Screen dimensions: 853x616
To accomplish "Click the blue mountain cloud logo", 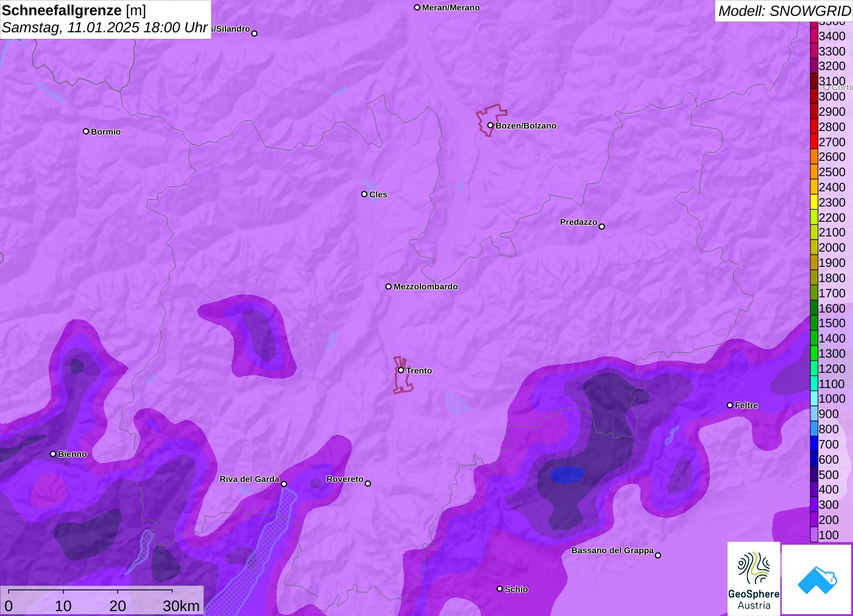I will (x=817, y=579).
